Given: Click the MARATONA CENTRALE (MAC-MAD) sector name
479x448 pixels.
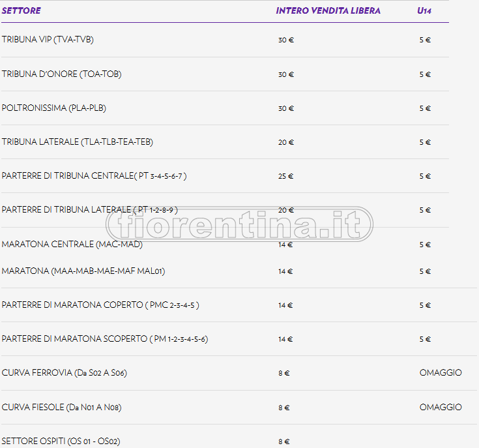Looking at the screenshot, I should (72, 244).
